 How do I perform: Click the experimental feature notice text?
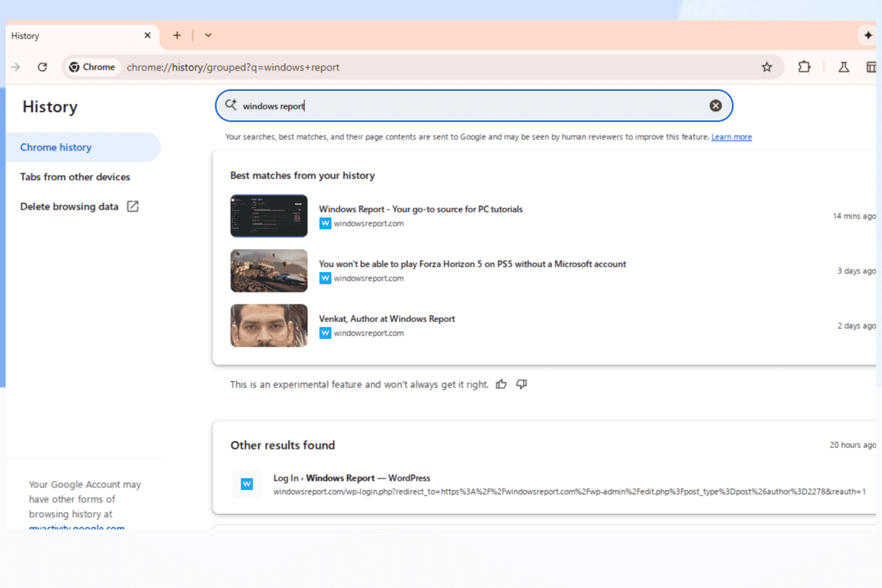click(359, 385)
